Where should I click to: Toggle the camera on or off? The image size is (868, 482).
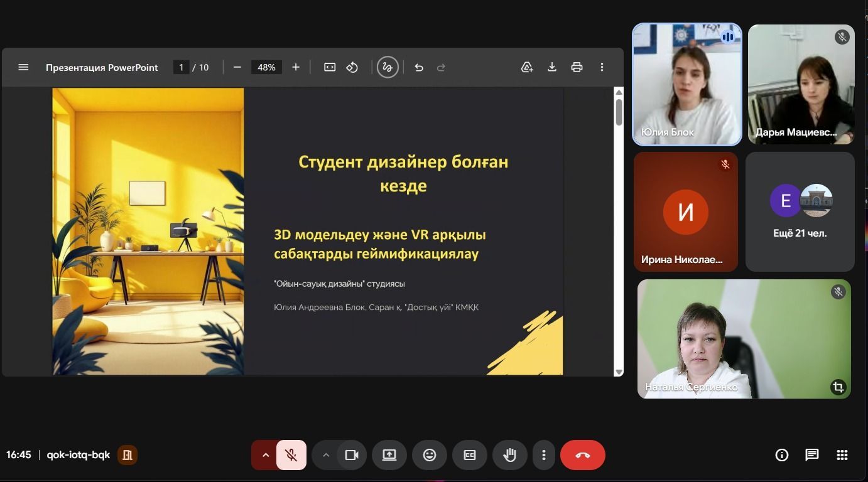[352, 455]
